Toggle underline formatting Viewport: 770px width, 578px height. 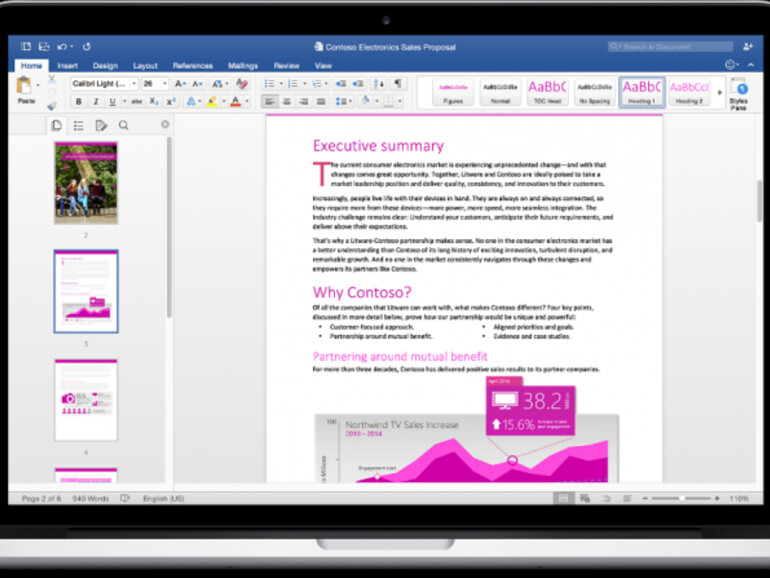point(112,102)
